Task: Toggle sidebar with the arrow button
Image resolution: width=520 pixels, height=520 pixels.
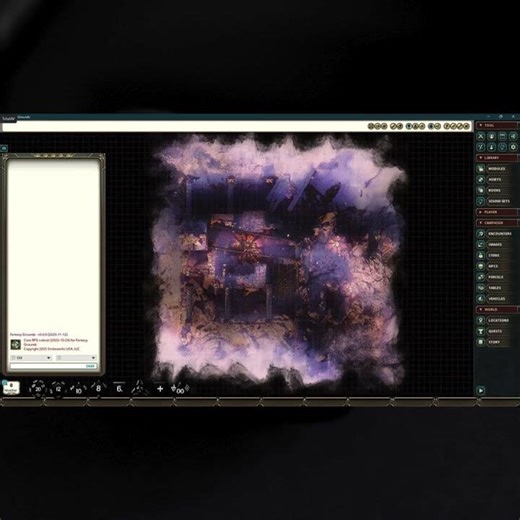Action: (480, 390)
